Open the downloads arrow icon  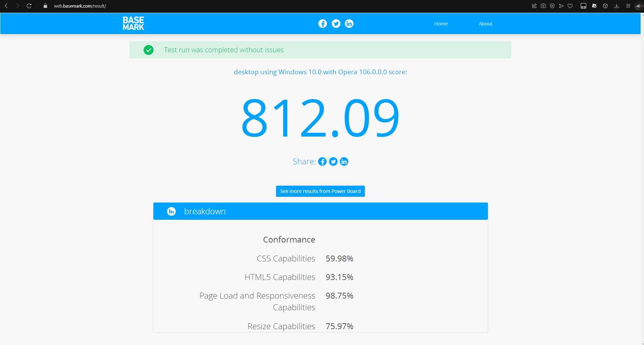(617, 6)
